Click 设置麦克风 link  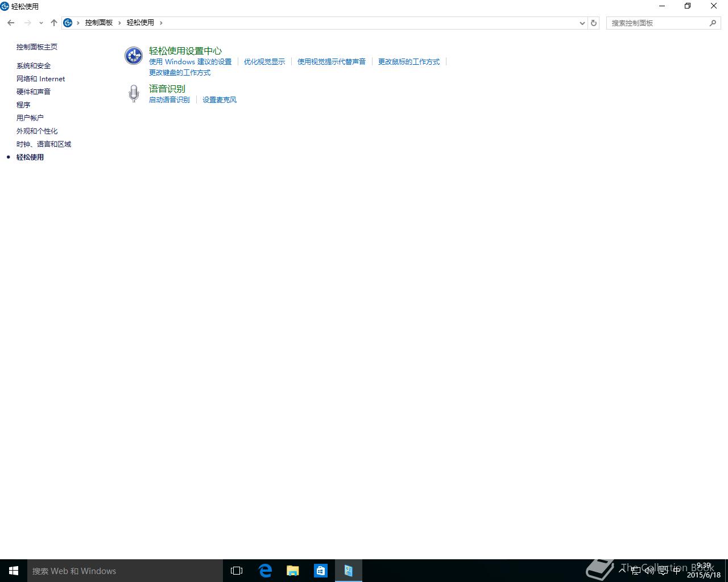tap(220, 100)
